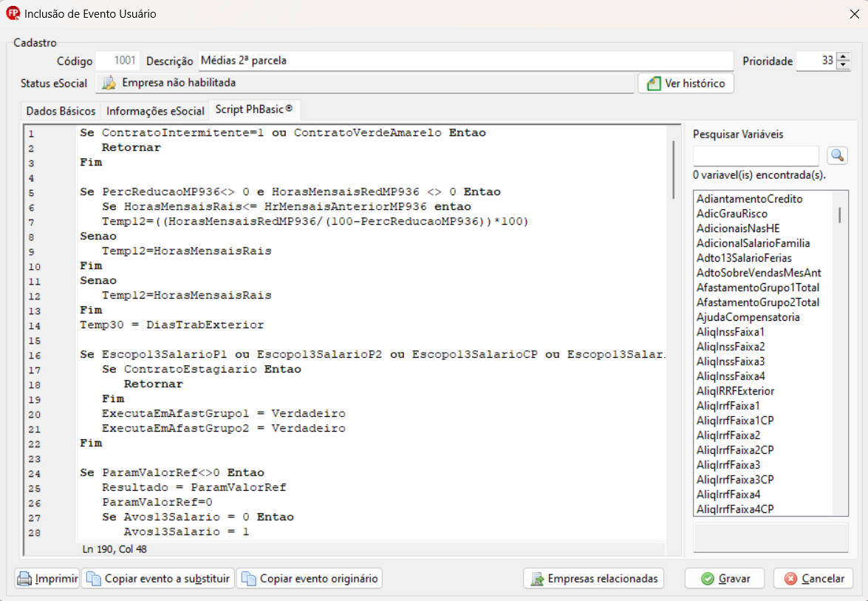Viewport: 868px width, 601px height.
Task: Decrease Prioridade with the down arrow
Action: 843,65
